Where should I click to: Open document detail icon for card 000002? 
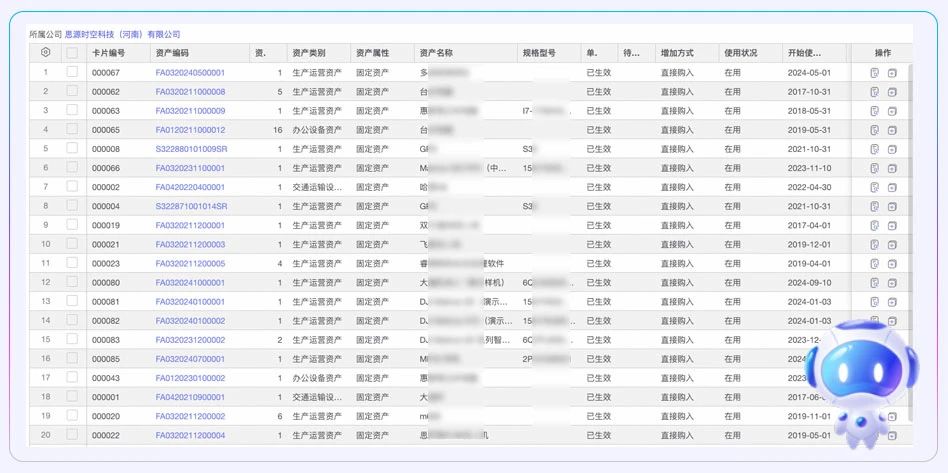pyautogui.click(x=874, y=188)
